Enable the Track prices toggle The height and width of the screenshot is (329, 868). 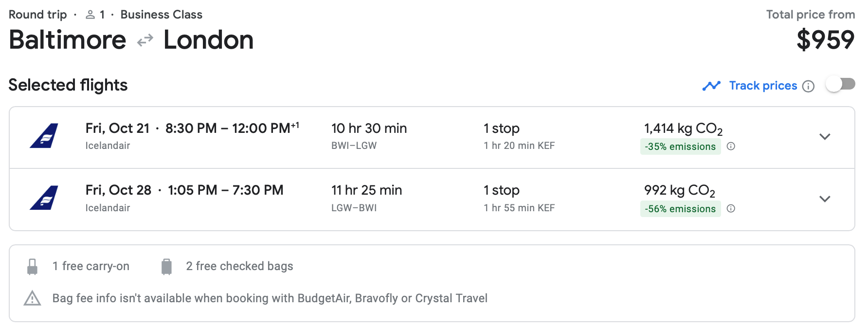[x=841, y=85]
